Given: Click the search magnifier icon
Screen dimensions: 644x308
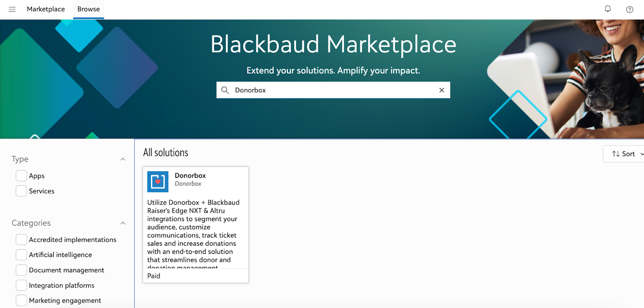Looking at the screenshot, I should [x=225, y=90].
